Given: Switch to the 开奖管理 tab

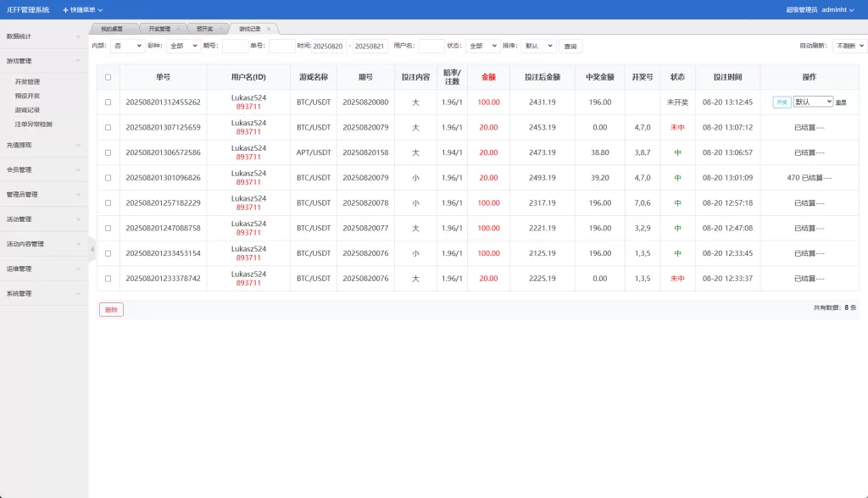Looking at the screenshot, I should (x=159, y=29).
